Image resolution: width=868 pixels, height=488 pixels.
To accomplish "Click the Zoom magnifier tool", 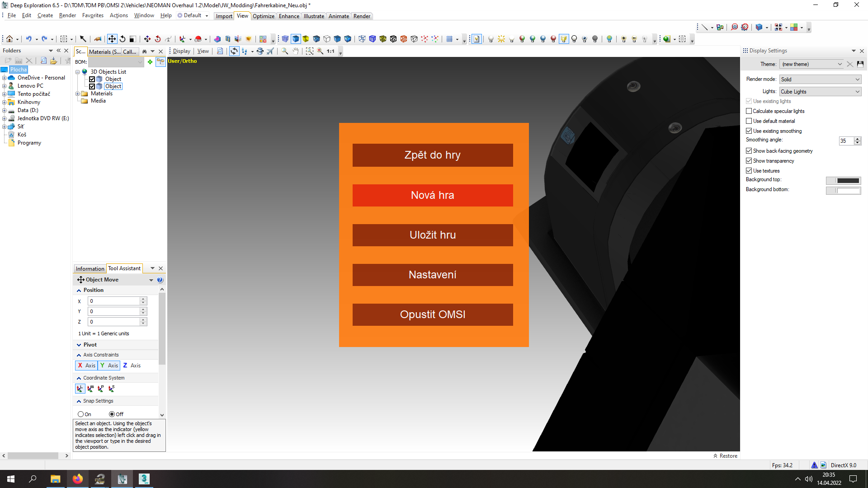I will [284, 51].
